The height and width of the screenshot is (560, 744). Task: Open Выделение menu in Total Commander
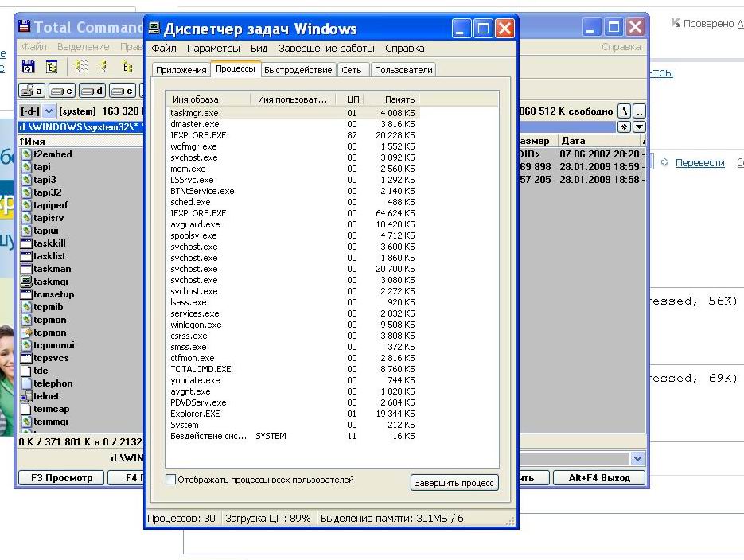click(83, 47)
